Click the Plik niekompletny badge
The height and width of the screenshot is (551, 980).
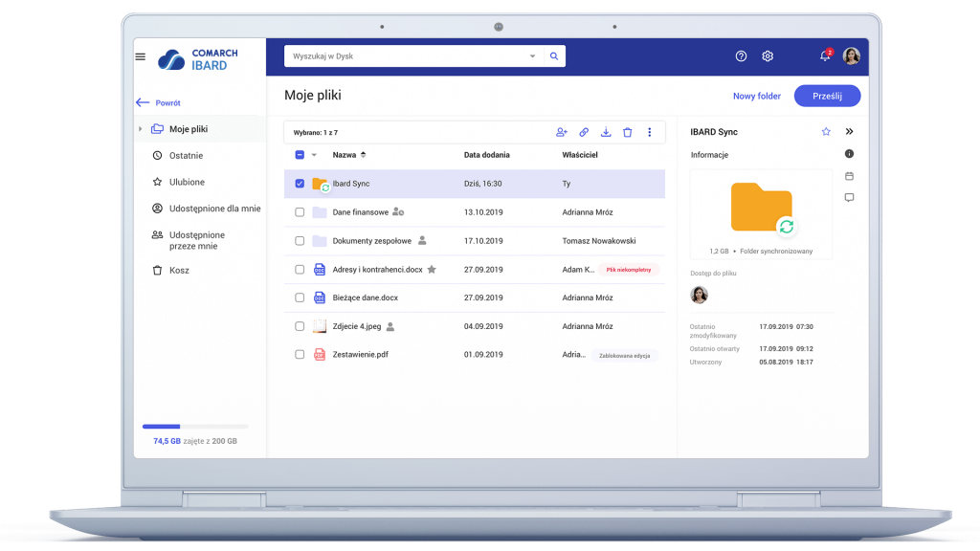point(628,270)
